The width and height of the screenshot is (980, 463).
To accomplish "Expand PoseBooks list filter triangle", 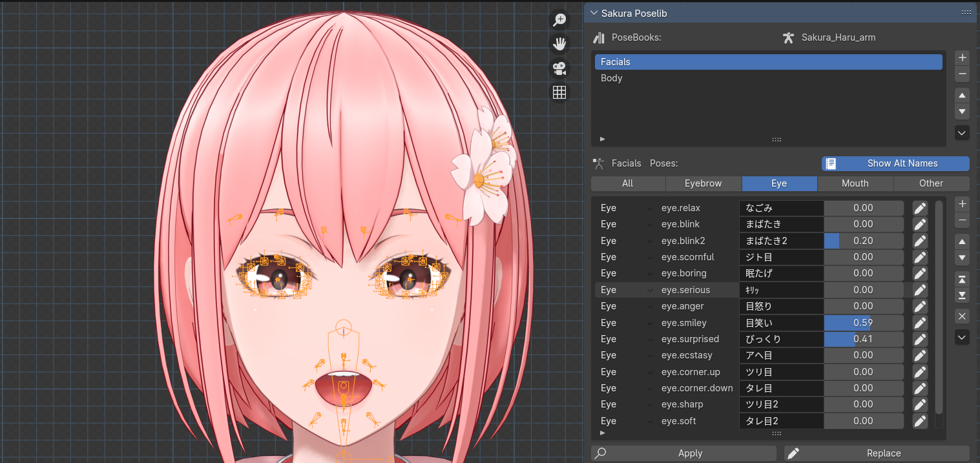I will pos(602,139).
